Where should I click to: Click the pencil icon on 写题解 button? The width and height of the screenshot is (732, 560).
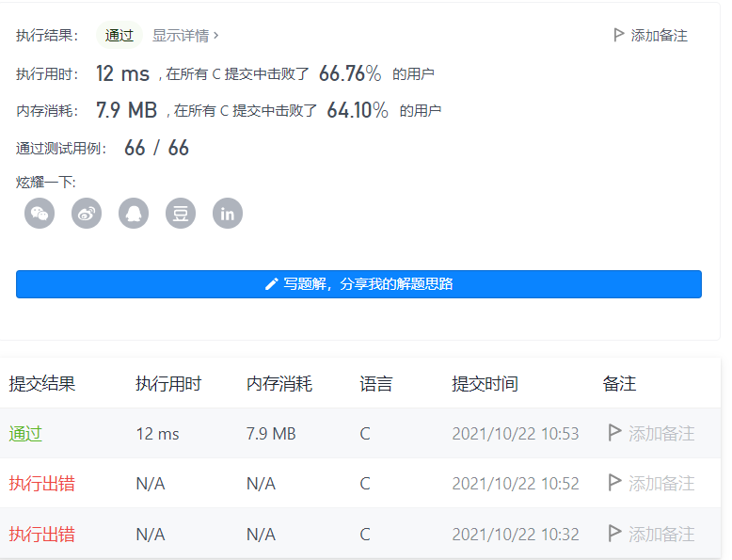point(272,283)
